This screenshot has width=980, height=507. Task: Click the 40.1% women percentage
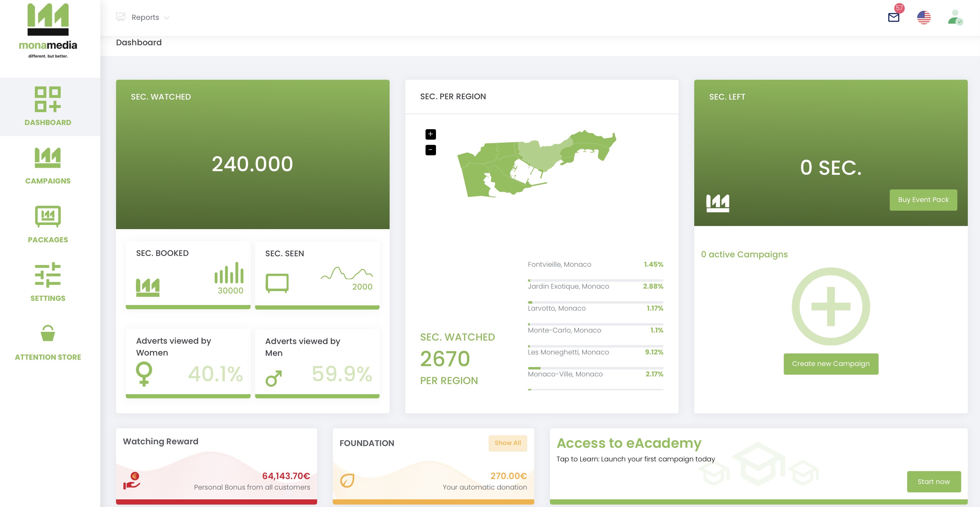click(x=215, y=374)
